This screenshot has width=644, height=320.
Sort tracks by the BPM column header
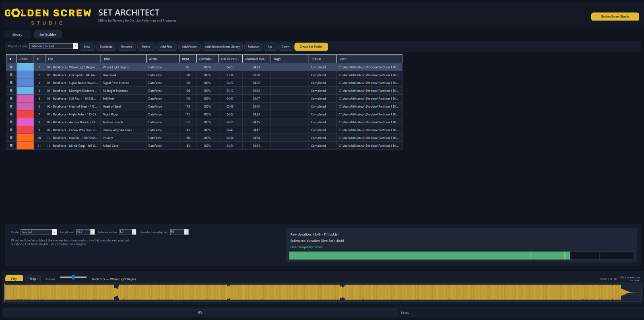(188, 59)
